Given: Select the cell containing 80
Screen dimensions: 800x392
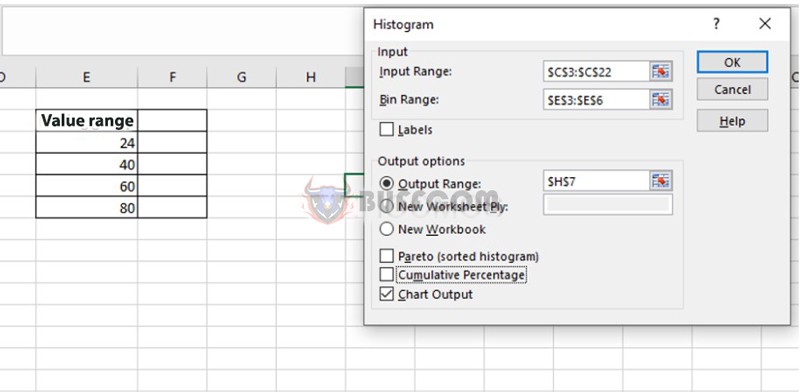Looking at the screenshot, I should [87, 207].
